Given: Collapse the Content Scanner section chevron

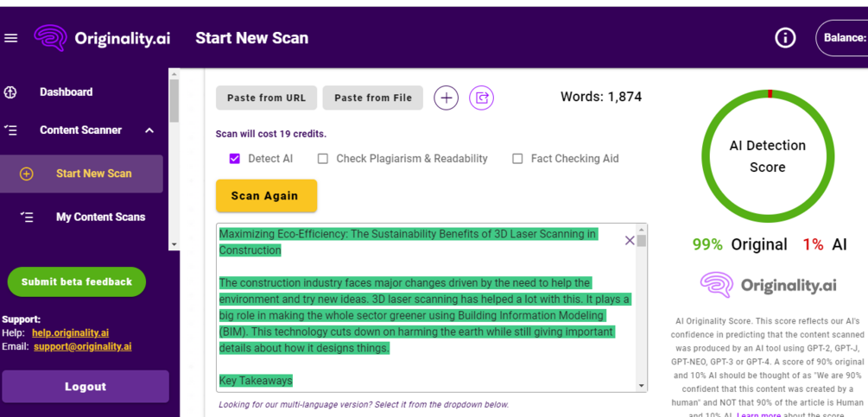Looking at the screenshot, I should [149, 130].
